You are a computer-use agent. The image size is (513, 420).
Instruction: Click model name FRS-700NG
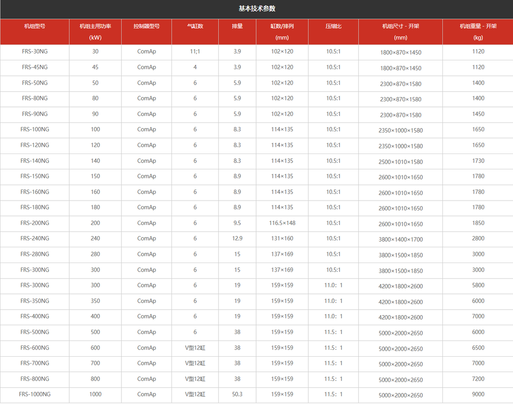[35, 363]
